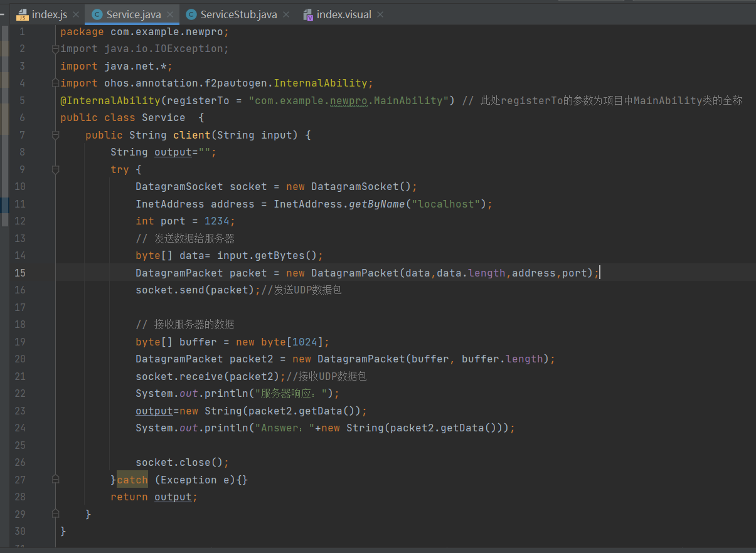Click "socket.close()" on line 26
The image size is (756, 553).
pyautogui.click(x=179, y=463)
